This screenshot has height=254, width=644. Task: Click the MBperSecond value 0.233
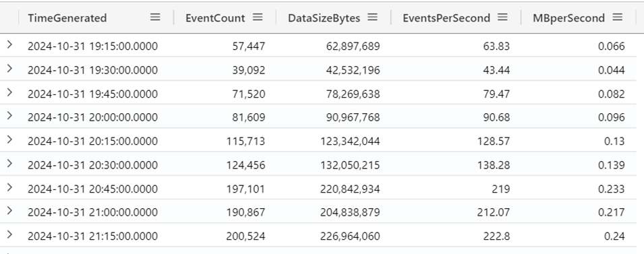[612, 189]
